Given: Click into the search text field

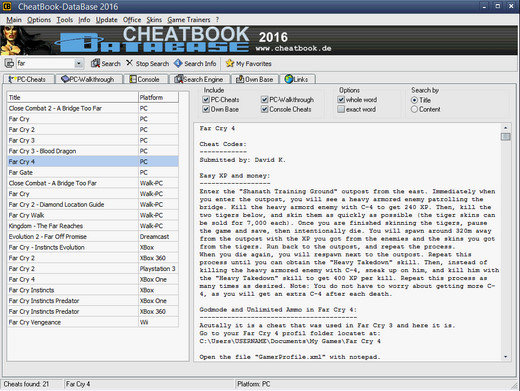Looking at the screenshot, I should (46, 63).
